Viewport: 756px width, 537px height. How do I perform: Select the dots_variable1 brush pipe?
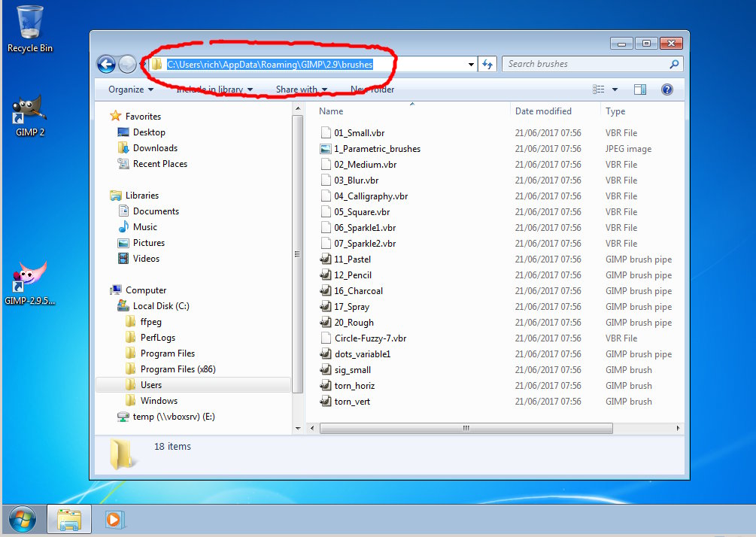[362, 353]
